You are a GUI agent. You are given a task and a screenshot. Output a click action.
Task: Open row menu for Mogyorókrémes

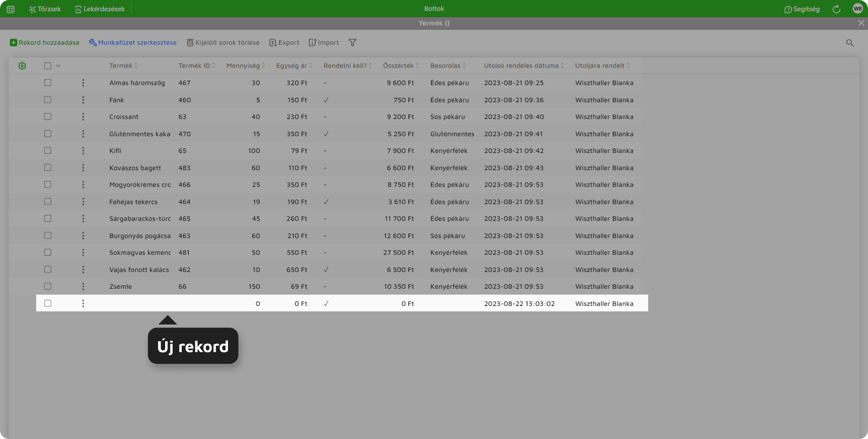pos(83,185)
